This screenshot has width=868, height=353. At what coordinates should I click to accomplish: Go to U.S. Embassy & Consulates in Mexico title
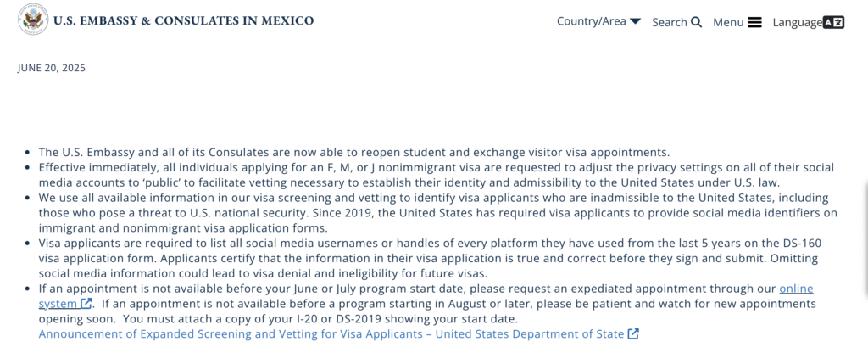(x=183, y=20)
